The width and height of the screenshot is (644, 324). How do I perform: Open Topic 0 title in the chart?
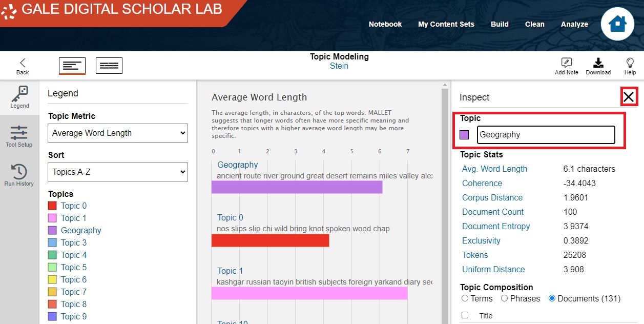(x=231, y=217)
